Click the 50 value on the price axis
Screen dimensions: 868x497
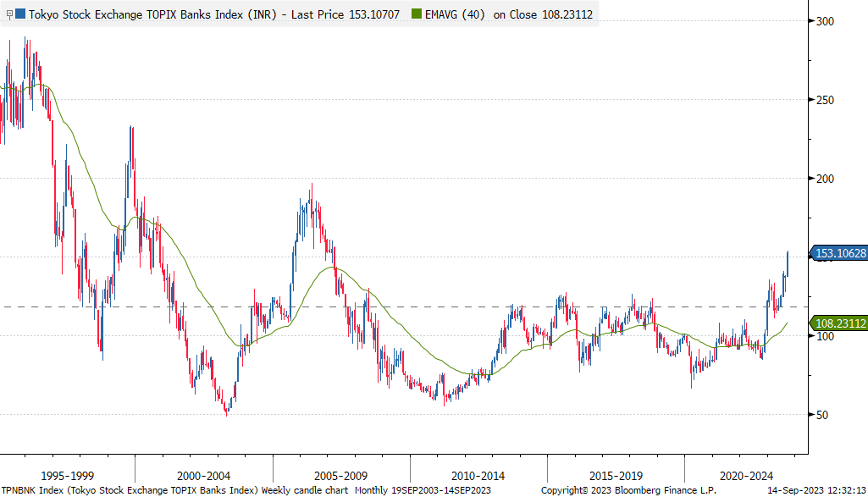[x=822, y=415]
